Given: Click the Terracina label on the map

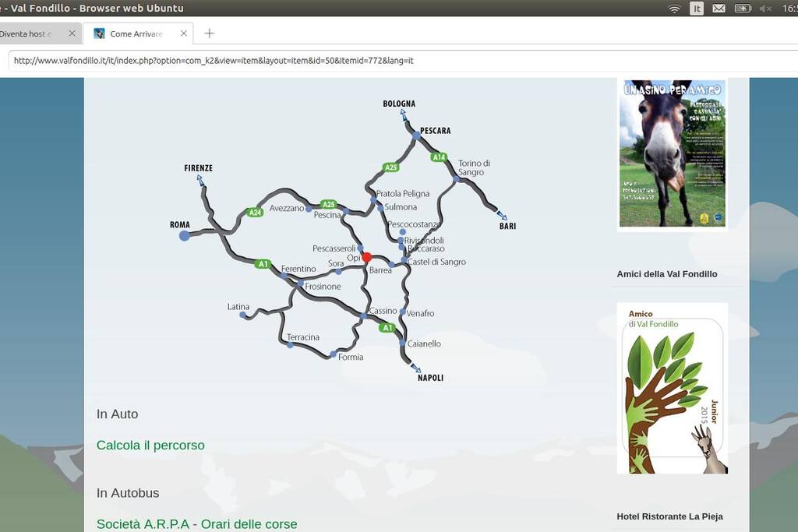Looking at the screenshot, I should pos(303,337).
